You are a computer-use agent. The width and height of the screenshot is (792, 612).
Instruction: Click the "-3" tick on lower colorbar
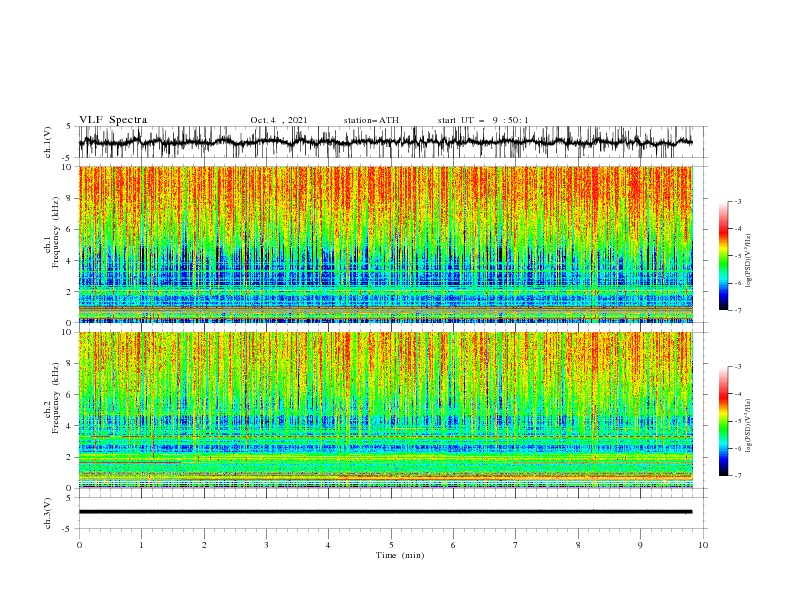(x=737, y=367)
